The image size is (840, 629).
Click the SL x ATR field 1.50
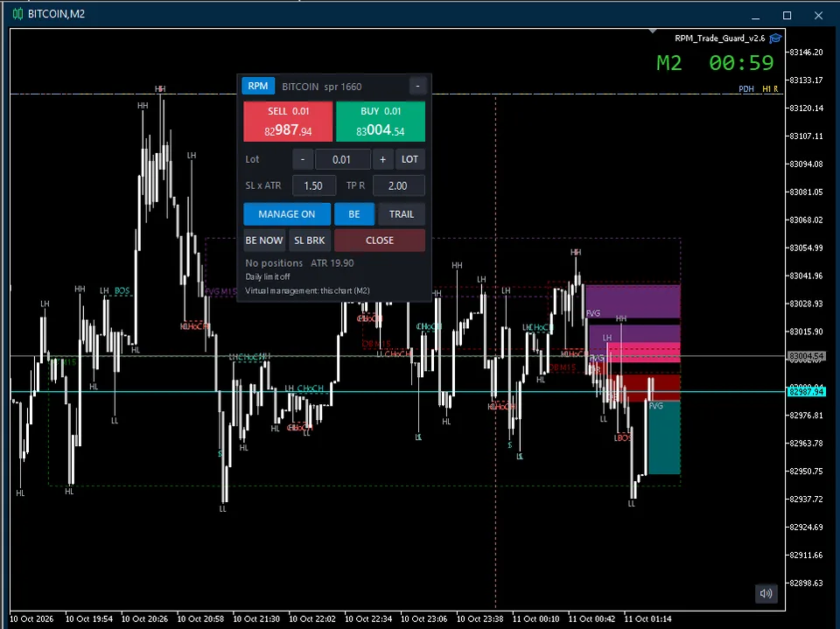[x=313, y=186]
